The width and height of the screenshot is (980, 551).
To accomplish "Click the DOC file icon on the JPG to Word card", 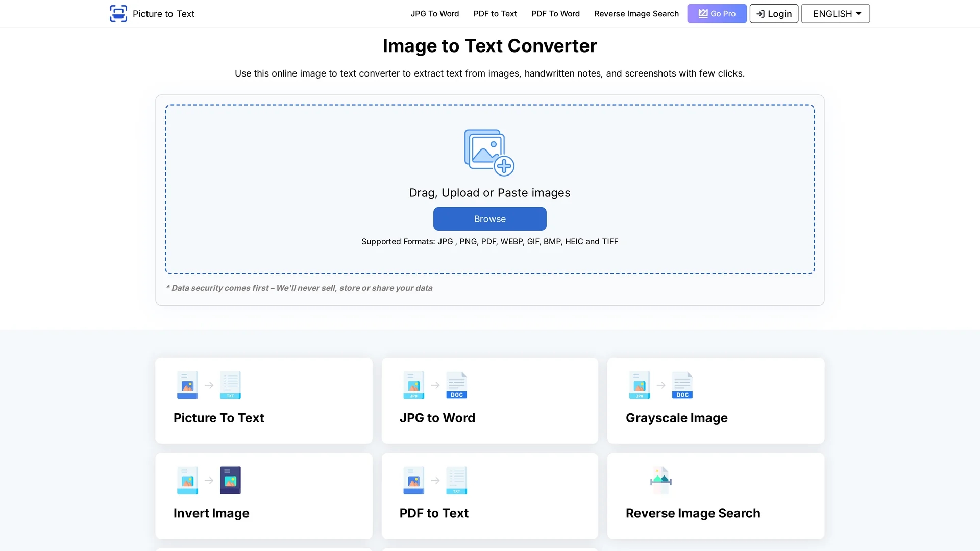I will pyautogui.click(x=456, y=385).
